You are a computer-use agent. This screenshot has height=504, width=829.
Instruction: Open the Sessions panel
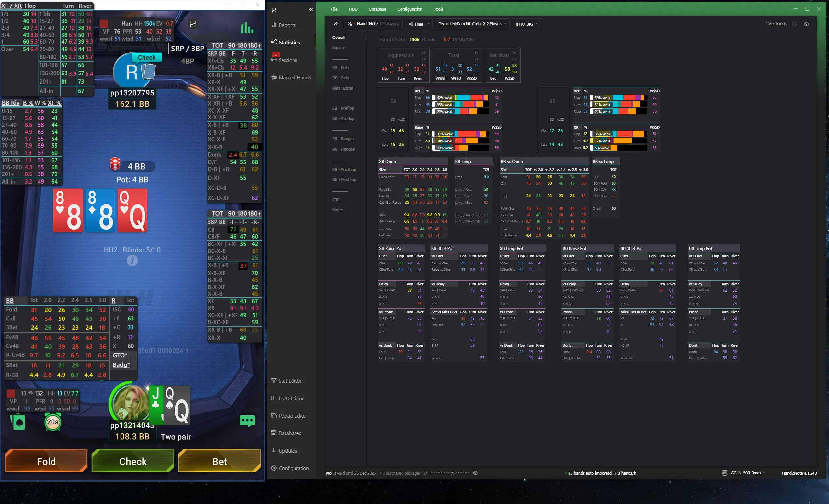click(287, 60)
